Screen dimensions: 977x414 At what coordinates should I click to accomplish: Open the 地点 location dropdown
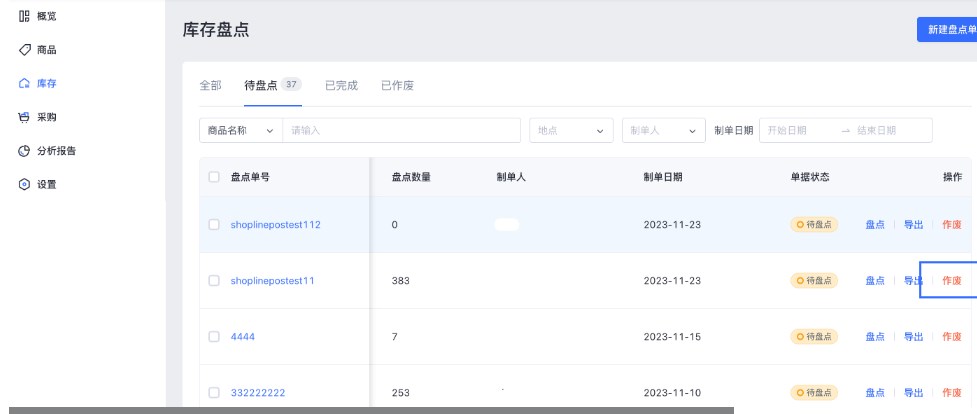(x=571, y=131)
